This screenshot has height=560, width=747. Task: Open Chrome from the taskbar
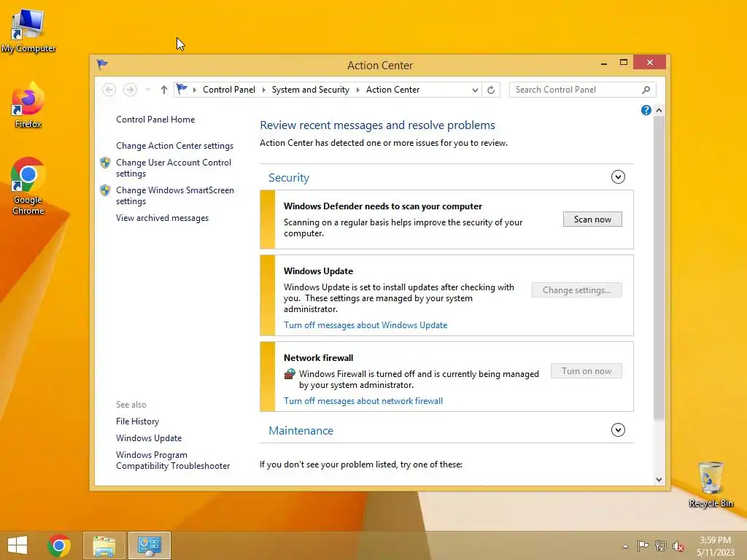coord(59,545)
